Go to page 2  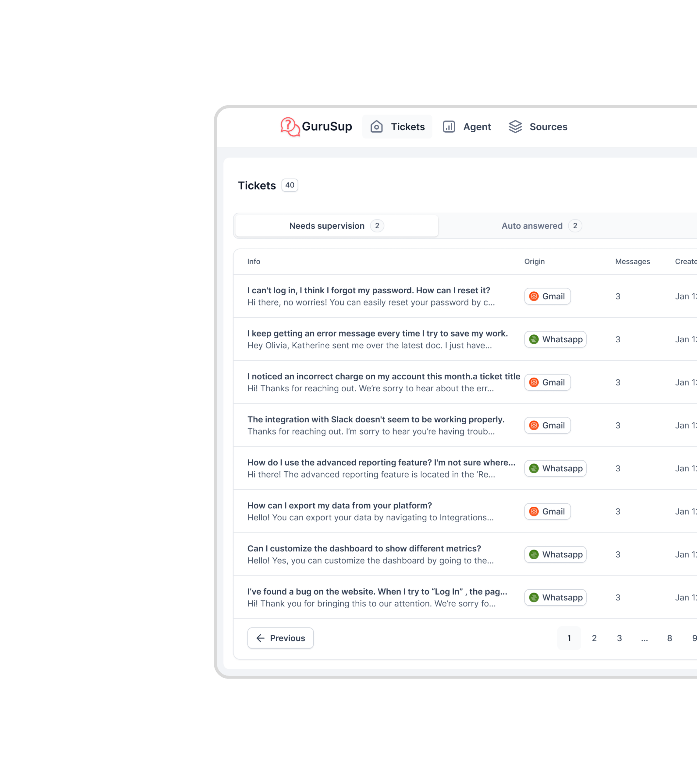click(594, 638)
